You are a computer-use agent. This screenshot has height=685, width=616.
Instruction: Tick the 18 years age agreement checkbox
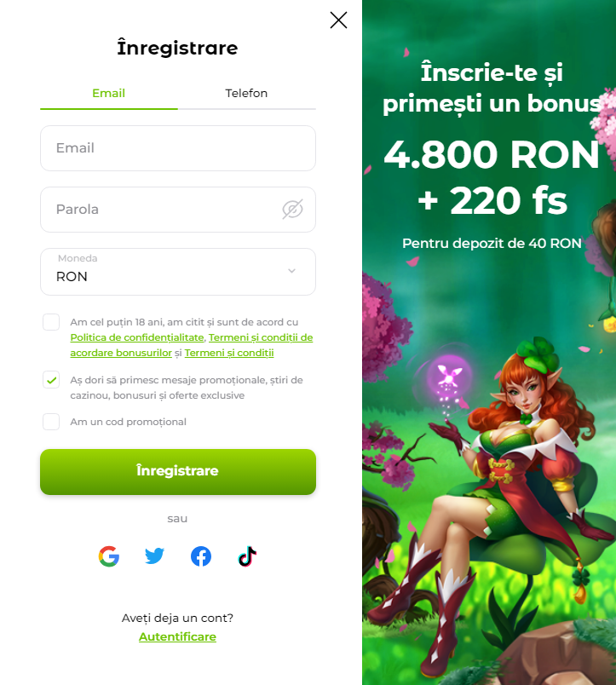[x=51, y=322]
